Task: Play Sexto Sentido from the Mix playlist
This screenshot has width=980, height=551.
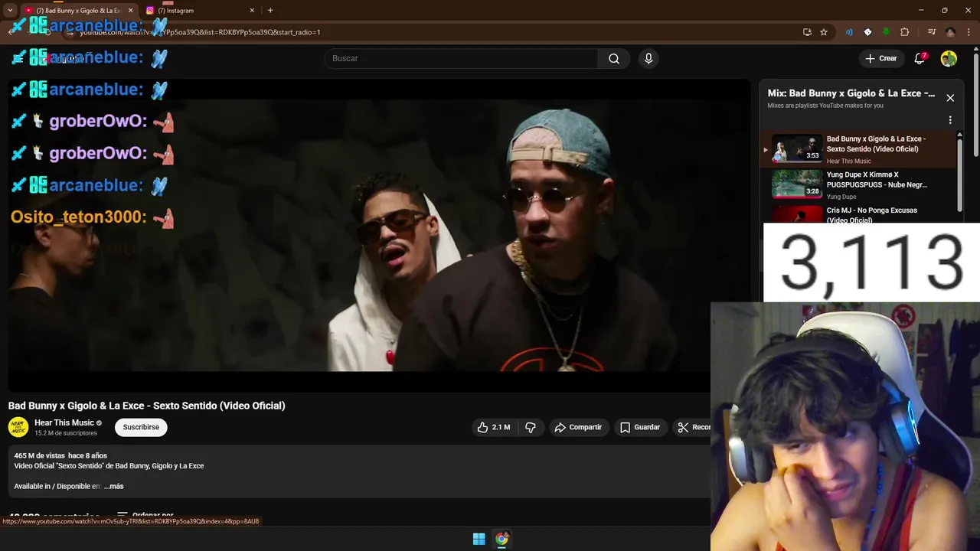Action: point(858,149)
